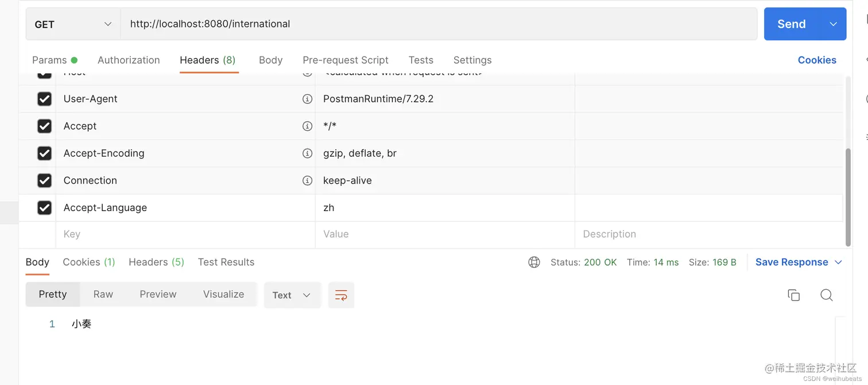Disable the Connection header checkbox
The width and height of the screenshot is (868, 385).
coord(44,180)
